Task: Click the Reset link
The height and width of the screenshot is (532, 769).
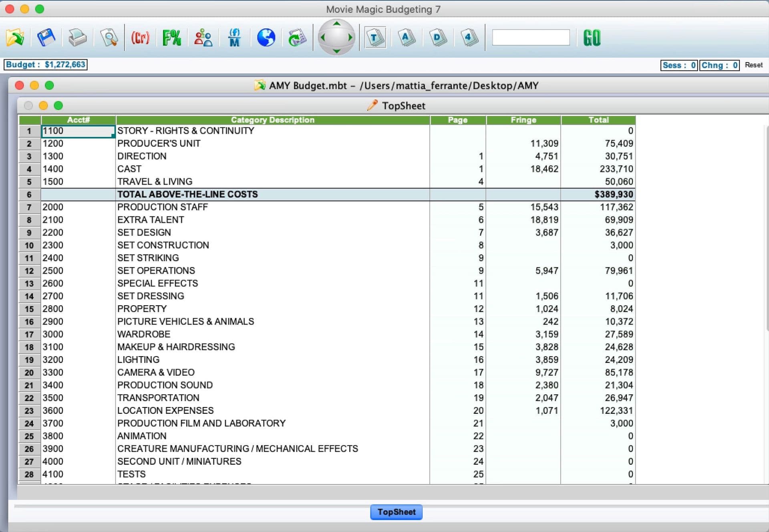Action: 754,65
